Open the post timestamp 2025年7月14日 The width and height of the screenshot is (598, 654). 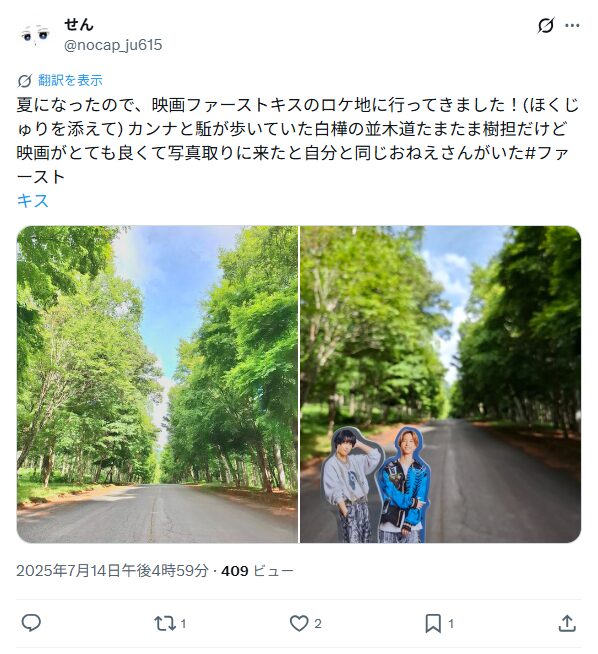[x=112, y=570]
